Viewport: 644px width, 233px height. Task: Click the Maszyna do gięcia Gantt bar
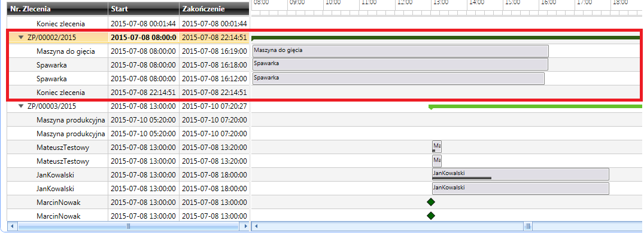click(x=400, y=51)
